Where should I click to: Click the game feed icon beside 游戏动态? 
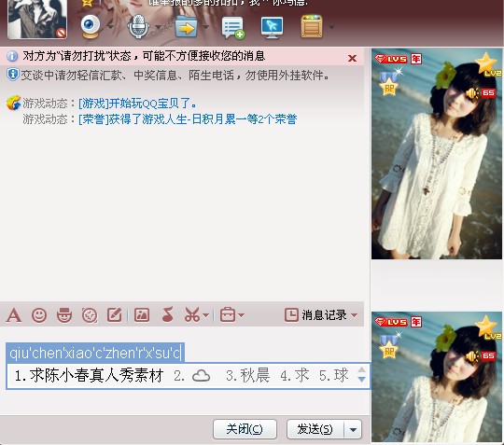coord(13,104)
